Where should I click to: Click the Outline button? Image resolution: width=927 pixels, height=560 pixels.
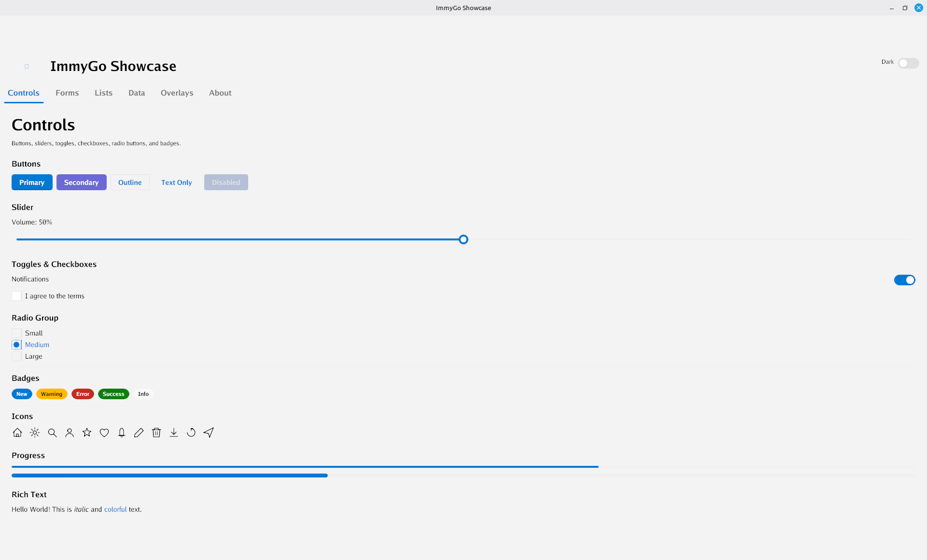(x=130, y=182)
